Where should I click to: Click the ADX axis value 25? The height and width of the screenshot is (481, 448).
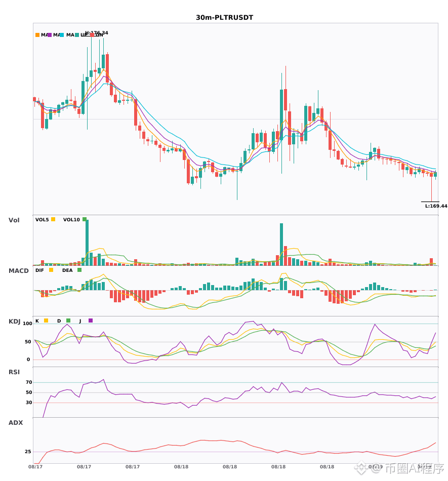(x=28, y=452)
